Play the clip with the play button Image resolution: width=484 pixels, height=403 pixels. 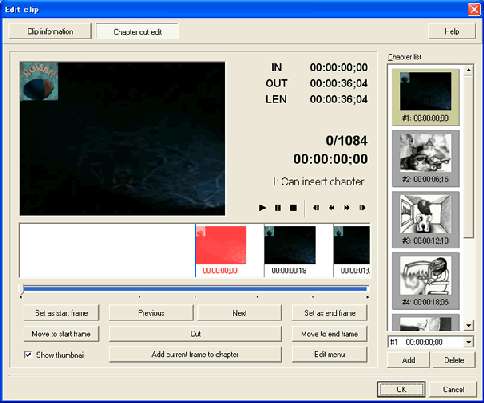click(x=262, y=208)
